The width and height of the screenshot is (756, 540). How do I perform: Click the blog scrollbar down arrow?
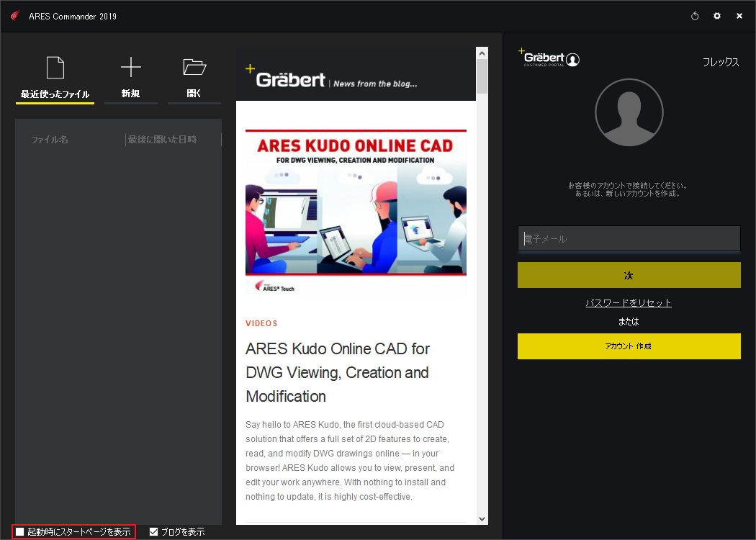(x=482, y=518)
